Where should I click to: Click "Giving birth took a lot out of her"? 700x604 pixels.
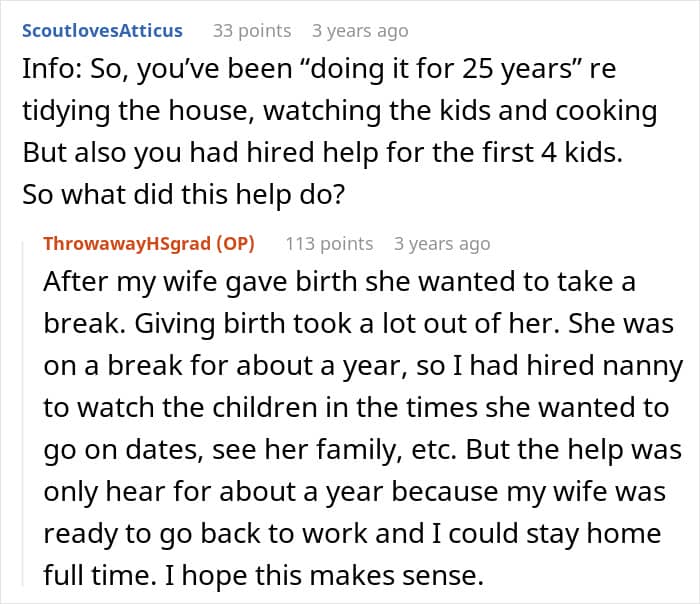355,323
